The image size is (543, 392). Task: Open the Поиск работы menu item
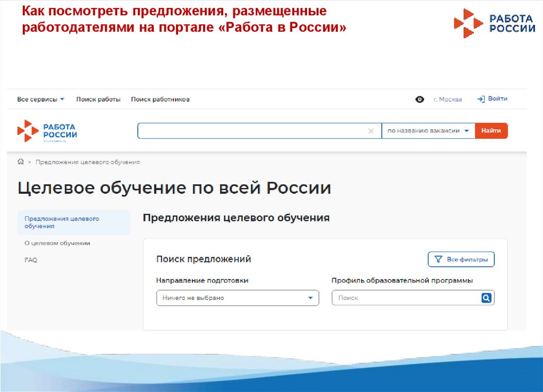[98, 99]
